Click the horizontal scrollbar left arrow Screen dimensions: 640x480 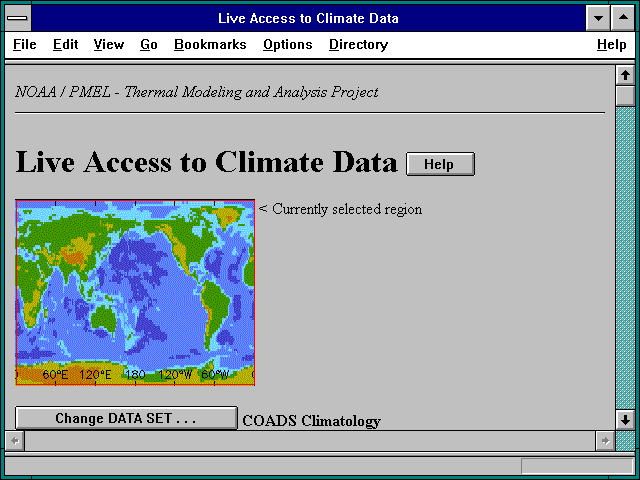click(x=15, y=441)
